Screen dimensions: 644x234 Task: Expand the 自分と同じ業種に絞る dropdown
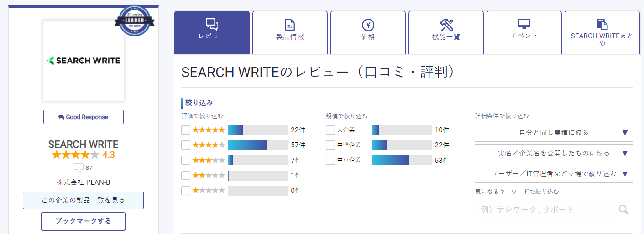tap(554, 133)
